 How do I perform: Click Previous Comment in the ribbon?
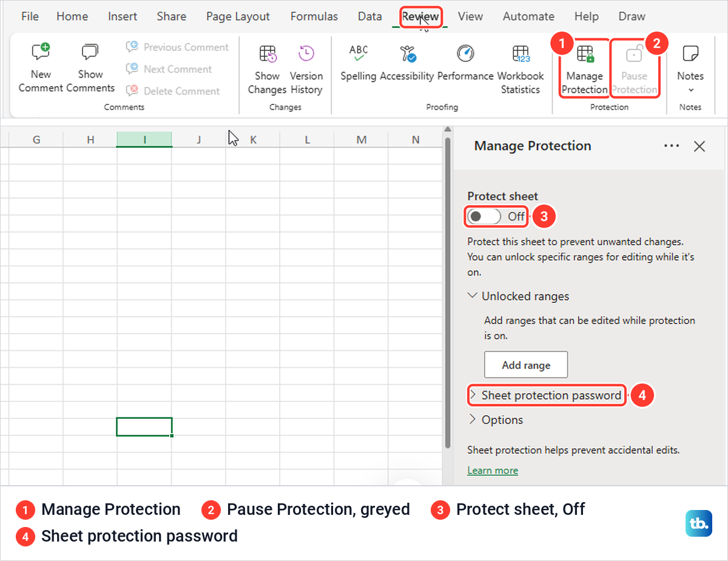(x=177, y=47)
